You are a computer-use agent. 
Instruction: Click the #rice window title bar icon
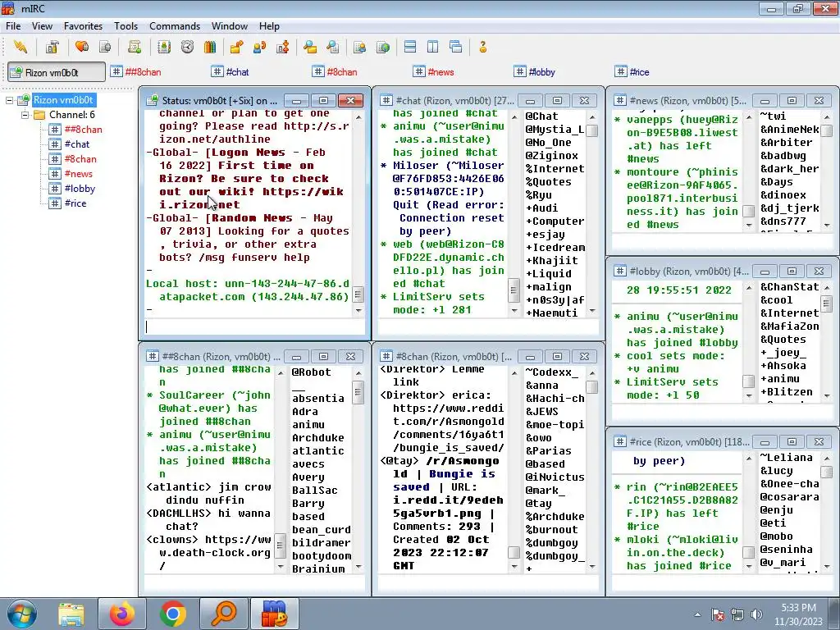point(620,441)
